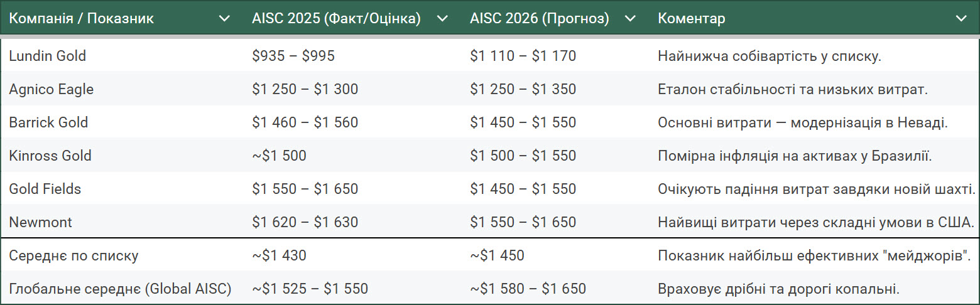
Task: Click the Newmont row label
Action: pos(41,222)
